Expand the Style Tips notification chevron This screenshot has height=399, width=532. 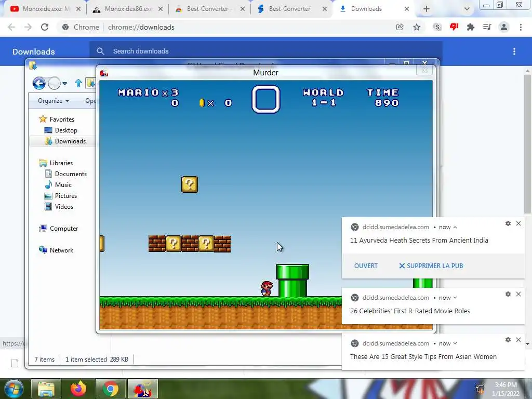pos(455,344)
